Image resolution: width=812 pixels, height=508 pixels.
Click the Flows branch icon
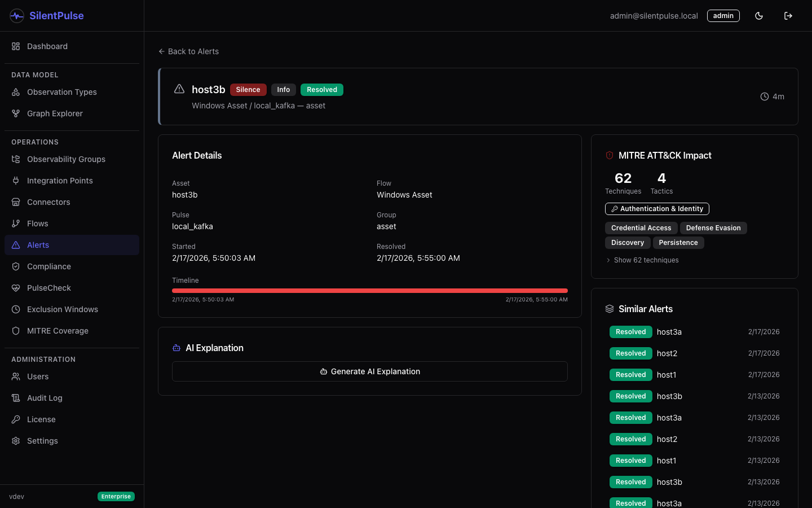click(x=16, y=224)
